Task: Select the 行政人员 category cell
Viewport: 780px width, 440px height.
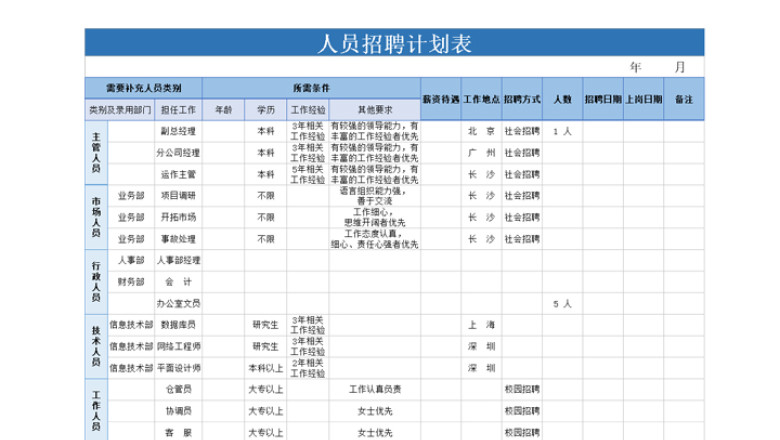Action: 96,282
